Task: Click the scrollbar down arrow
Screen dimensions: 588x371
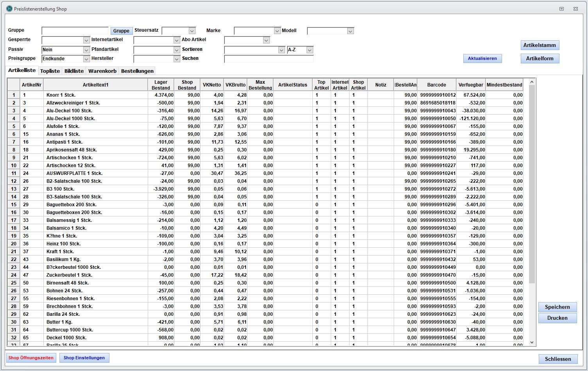Action: (532, 342)
